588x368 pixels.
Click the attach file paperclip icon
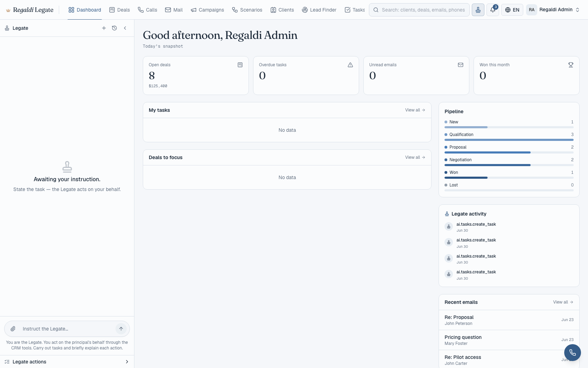[13, 329]
